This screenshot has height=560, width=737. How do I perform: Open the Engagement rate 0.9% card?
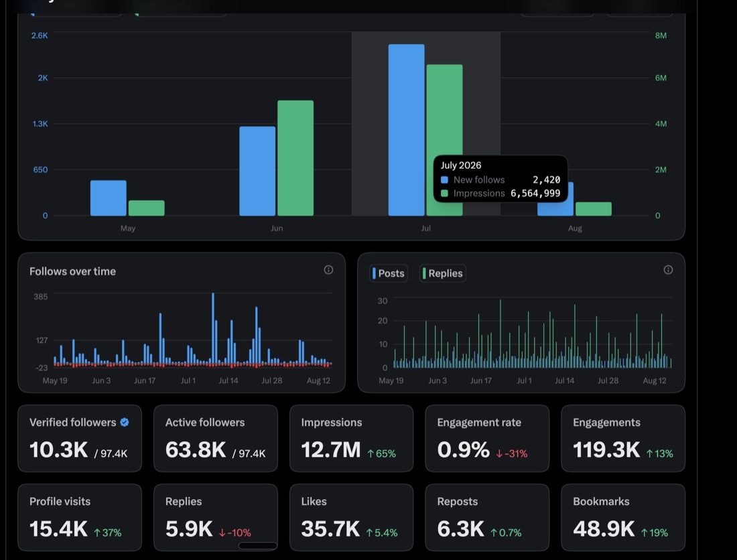pyautogui.click(x=487, y=438)
